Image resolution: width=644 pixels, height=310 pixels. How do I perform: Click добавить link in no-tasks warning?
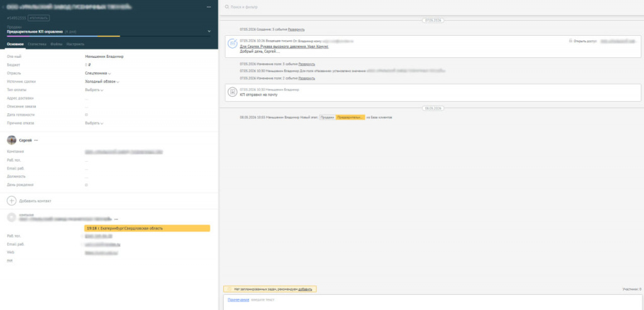[x=305, y=289]
